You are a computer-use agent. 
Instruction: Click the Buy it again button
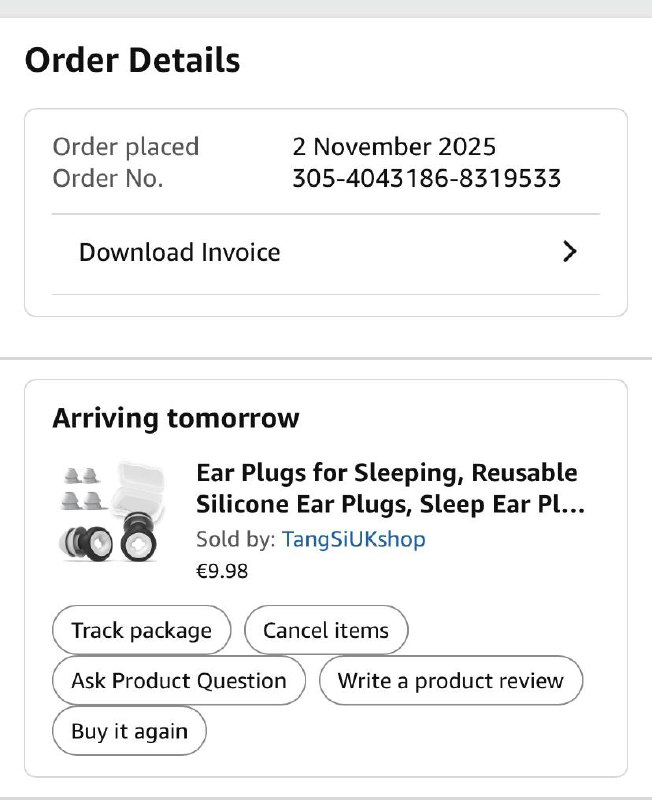[129, 731]
